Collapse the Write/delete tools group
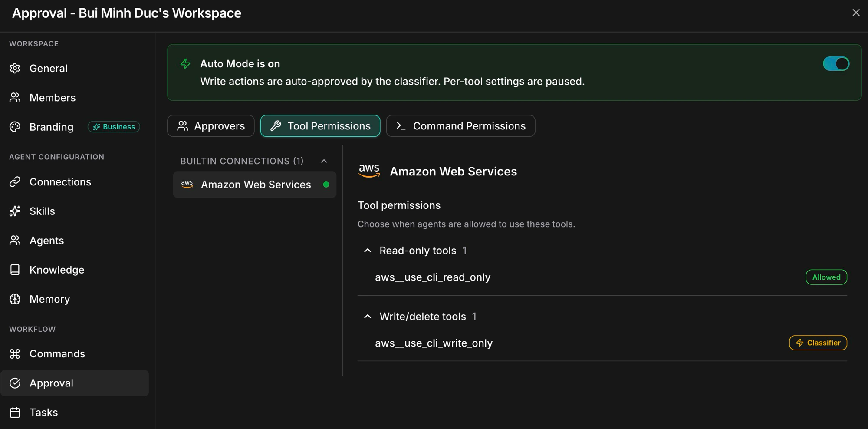868x429 pixels. (368, 317)
